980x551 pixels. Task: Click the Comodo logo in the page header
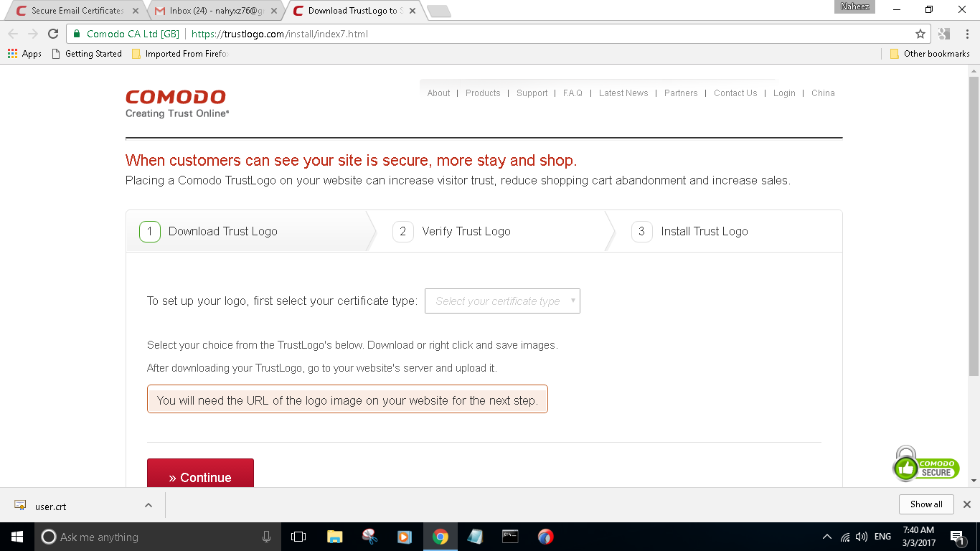click(x=177, y=103)
